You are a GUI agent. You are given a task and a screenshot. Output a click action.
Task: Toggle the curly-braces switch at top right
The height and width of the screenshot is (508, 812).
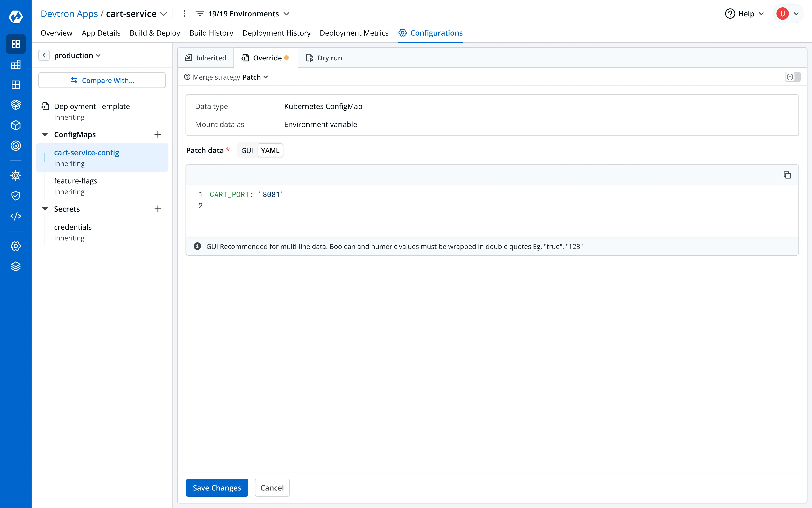[x=792, y=77]
